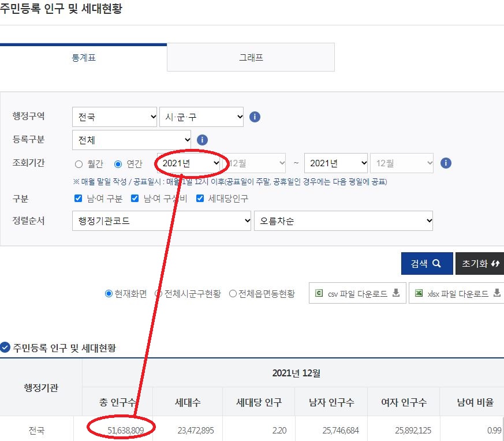Click the 행정기관 column header
The width and height of the screenshot is (504, 441).
(x=41, y=388)
